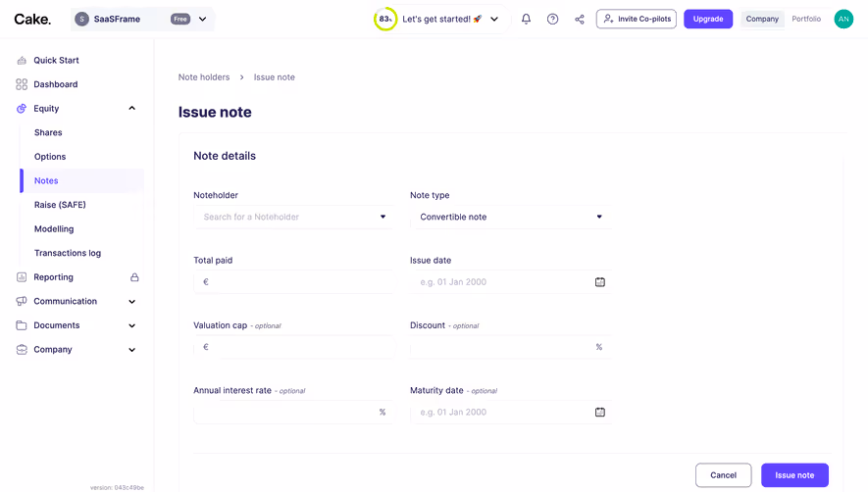The width and height of the screenshot is (868, 492).
Task: Click the 83% progress circle
Action: click(385, 19)
